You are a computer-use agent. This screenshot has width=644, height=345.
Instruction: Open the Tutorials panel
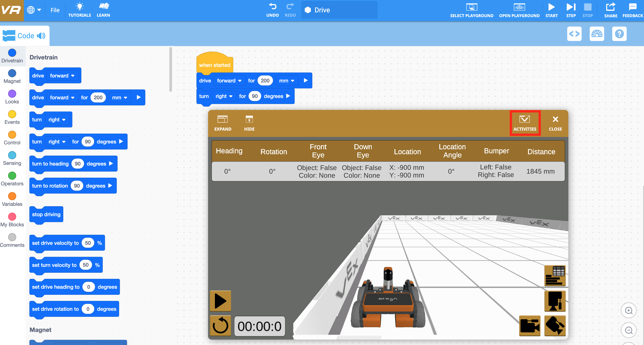[79, 10]
